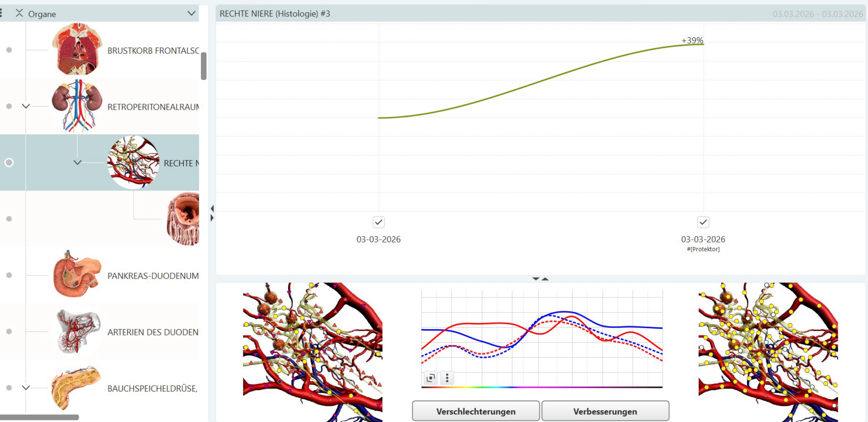Click the up arrow on the divider between panes
This screenshot has width=868, height=422.
(545, 279)
